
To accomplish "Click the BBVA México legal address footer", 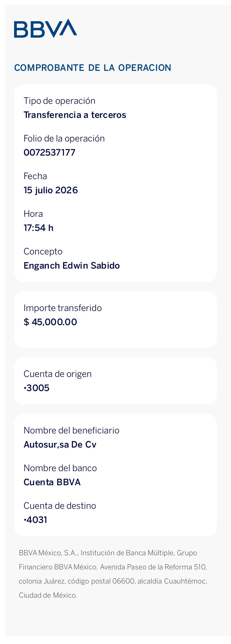I will [x=113, y=574].
